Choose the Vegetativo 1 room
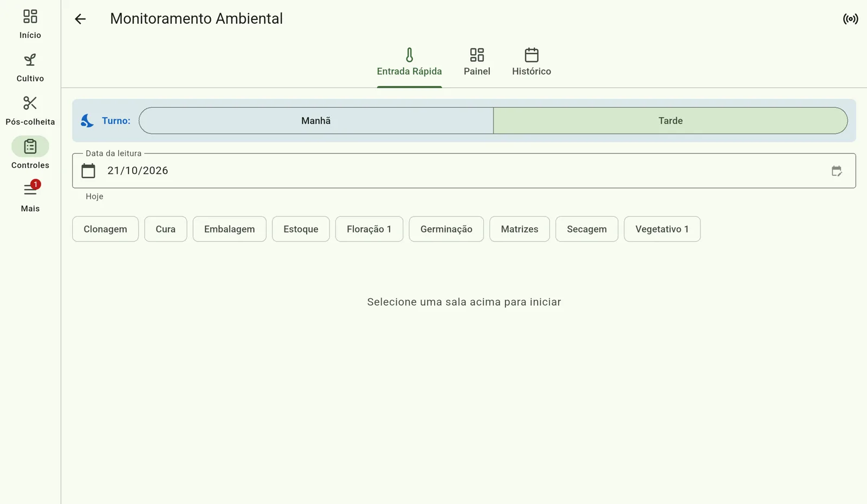This screenshot has width=867, height=504. 662,229
